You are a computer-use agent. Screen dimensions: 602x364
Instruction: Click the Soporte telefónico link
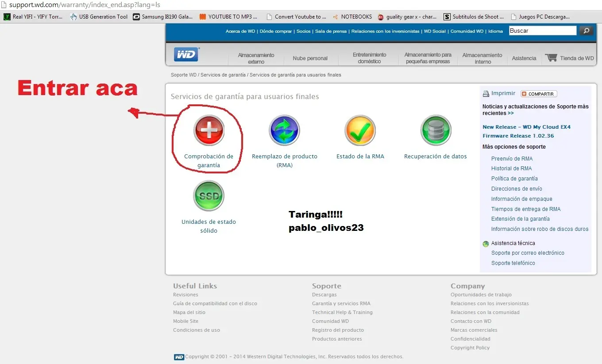513,263
